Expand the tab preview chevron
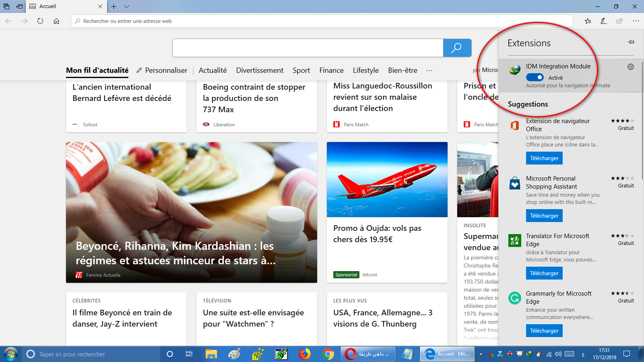The image size is (644, 362). coord(126,6)
